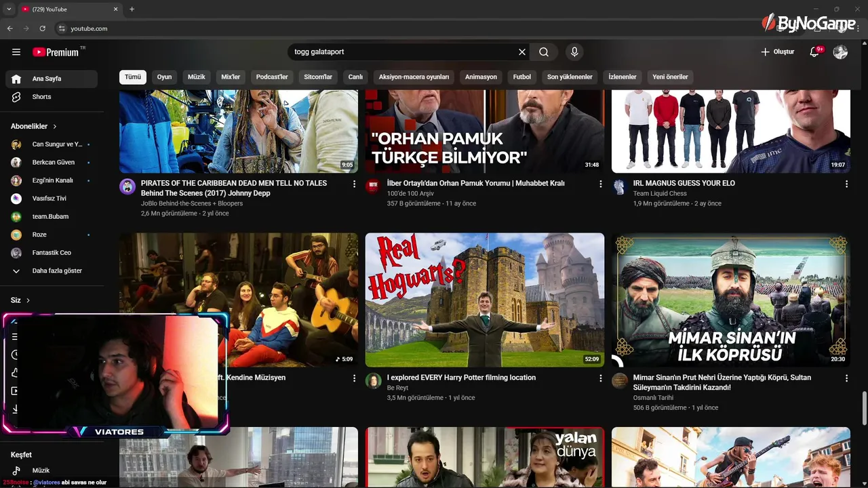The width and height of the screenshot is (868, 488).
Task: Select the Oyun filter chip
Action: point(164,77)
